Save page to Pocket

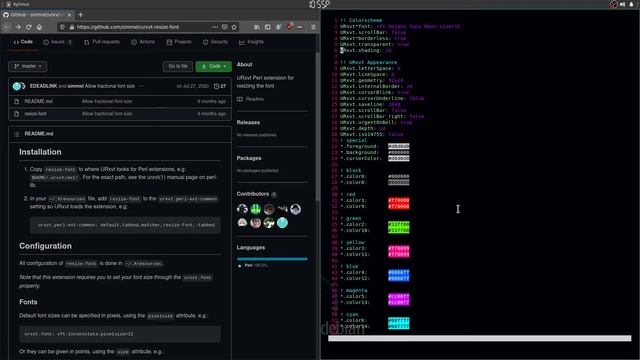[224, 27]
